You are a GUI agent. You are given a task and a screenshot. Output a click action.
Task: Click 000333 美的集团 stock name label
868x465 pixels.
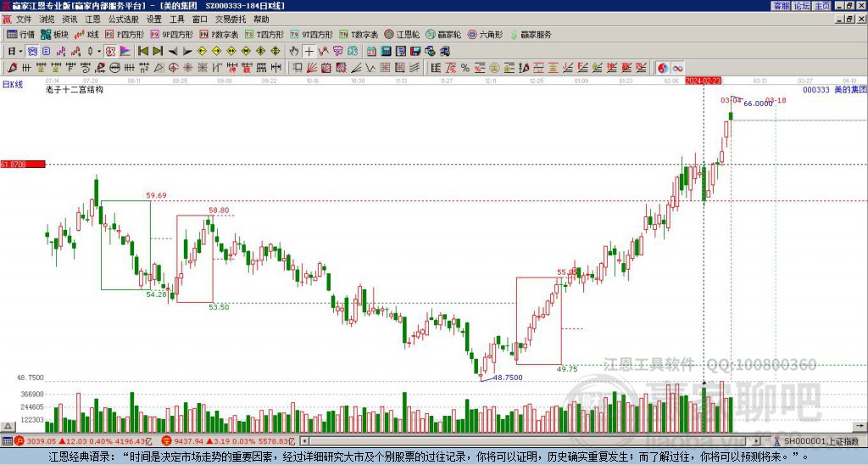[835, 89]
